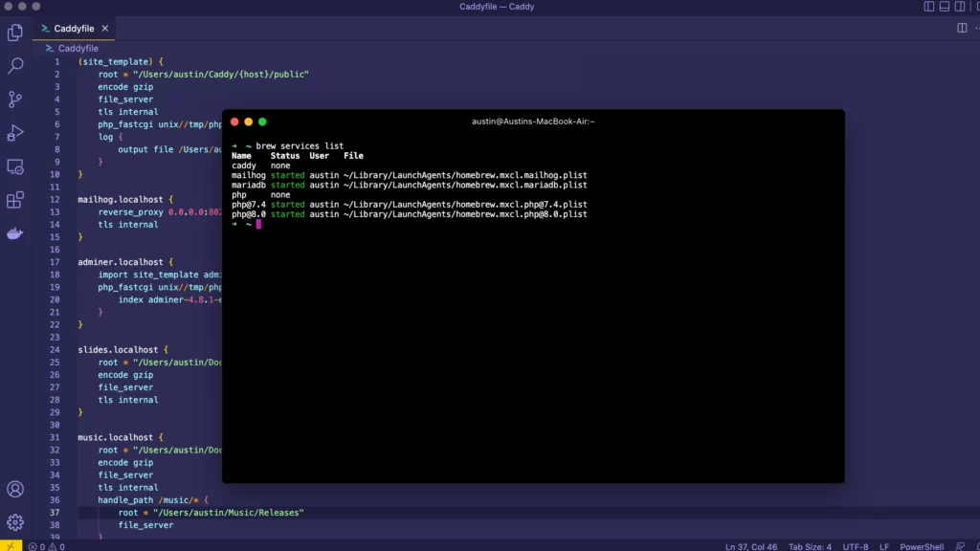Viewport: 980px width, 551px height.
Task: Open the Remote Explorer icon
Action: click(x=15, y=166)
